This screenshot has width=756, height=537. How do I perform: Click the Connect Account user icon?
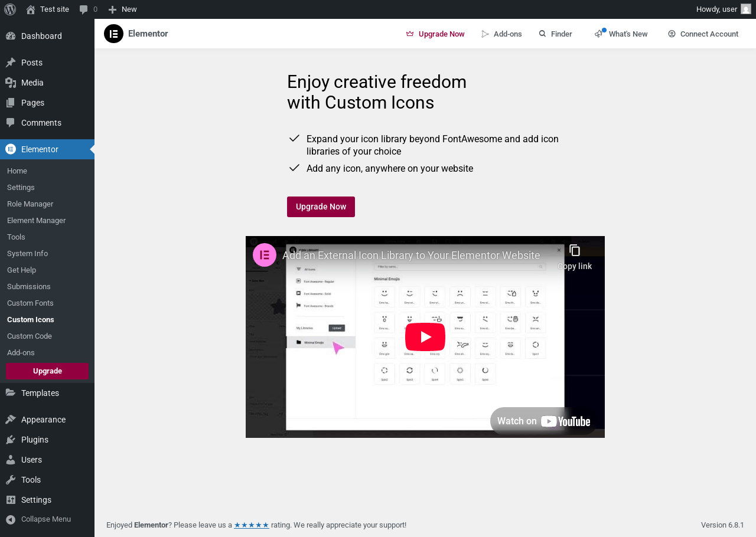pos(672,34)
